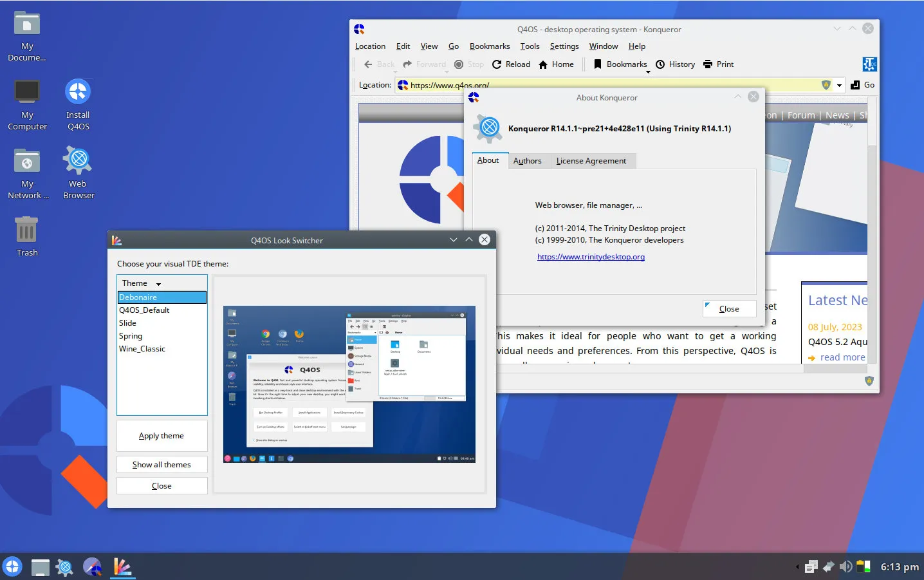Viewport: 924px width, 580px height.
Task: Close the About Konqueror dialog via Close button
Action: pyautogui.click(x=728, y=309)
